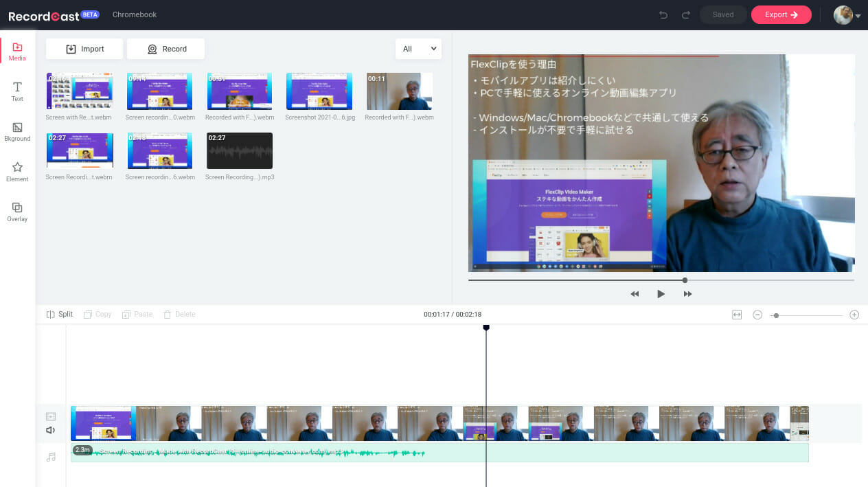Select the Screen Recording mp3 audio thumbnail
Image resolution: width=868 pixels, height=487 pixels.
(x=240, y=150)
